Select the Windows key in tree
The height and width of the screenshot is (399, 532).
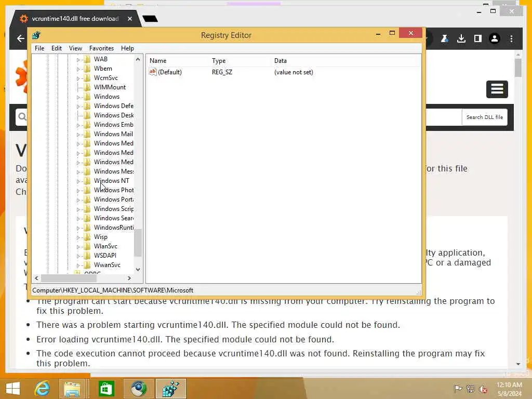click(107, 97)
